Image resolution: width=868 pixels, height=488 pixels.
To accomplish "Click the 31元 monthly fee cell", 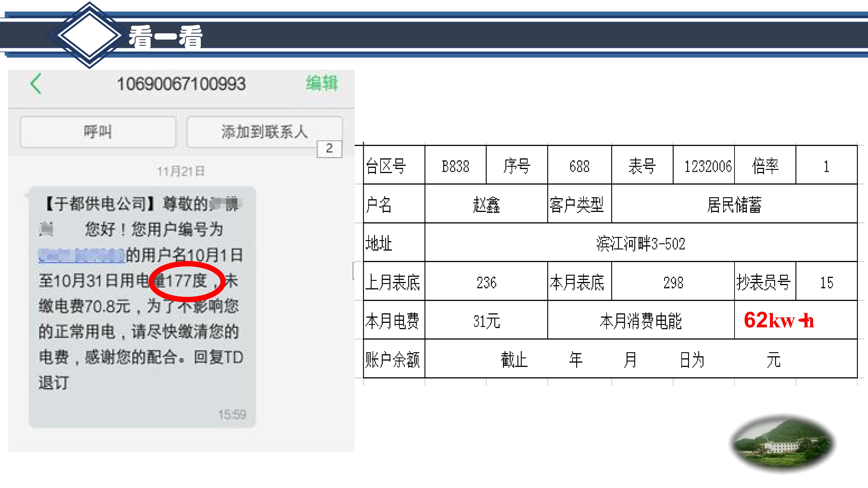I will (486, 321).
